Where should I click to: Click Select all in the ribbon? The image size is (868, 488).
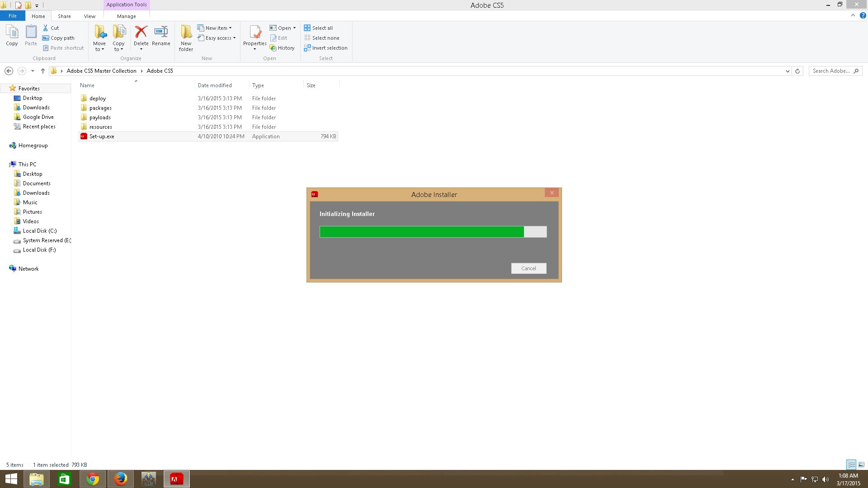(x=318, y=28)
